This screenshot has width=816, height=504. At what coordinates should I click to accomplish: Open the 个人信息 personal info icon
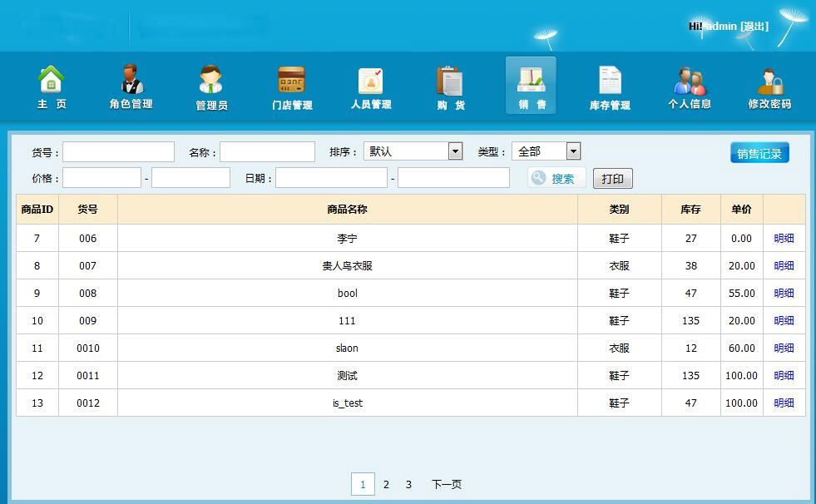[x=690, y=83]
